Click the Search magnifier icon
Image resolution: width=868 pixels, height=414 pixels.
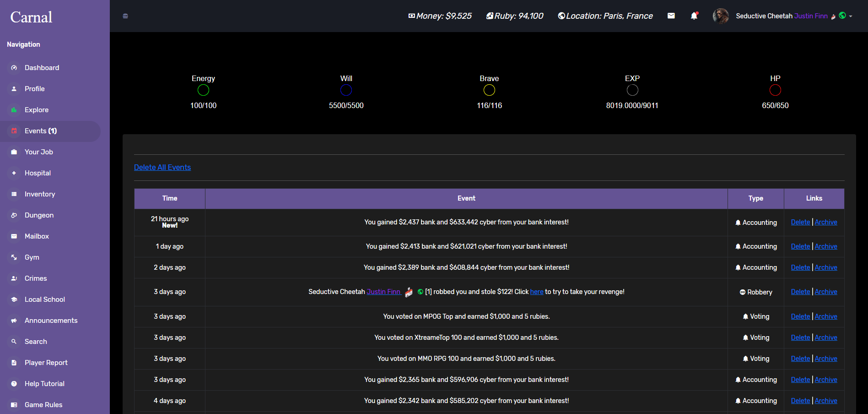14,342
